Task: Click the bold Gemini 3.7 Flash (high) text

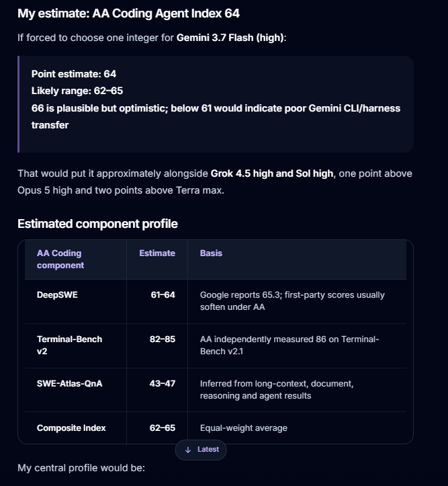Action: 230,38
